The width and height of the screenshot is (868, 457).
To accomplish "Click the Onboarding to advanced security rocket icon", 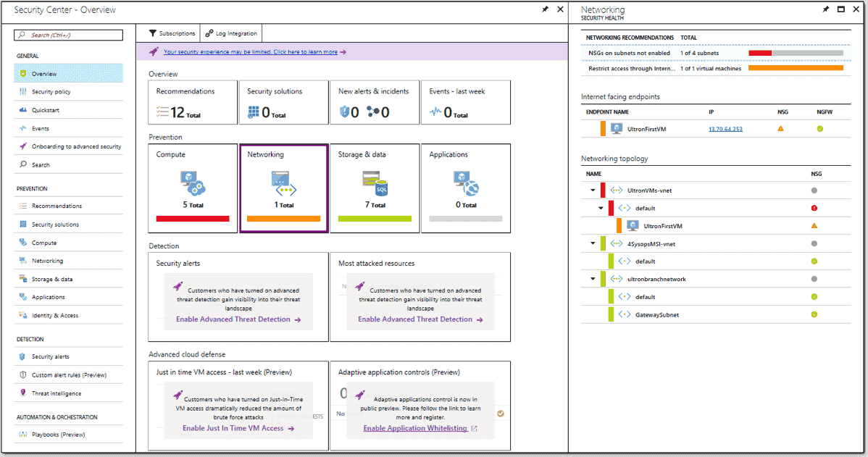I will (x=22, y=146).
